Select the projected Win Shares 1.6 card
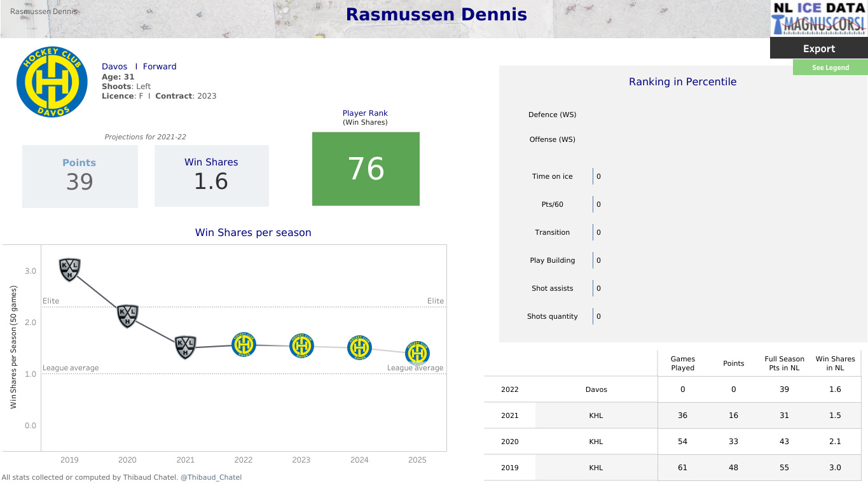 tap(212, 176)
